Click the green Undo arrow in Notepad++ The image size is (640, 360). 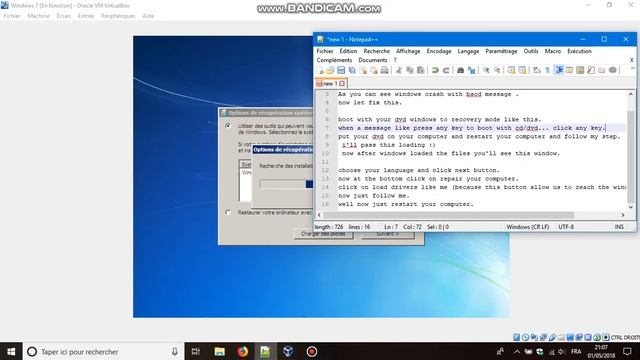pos(435,71)
